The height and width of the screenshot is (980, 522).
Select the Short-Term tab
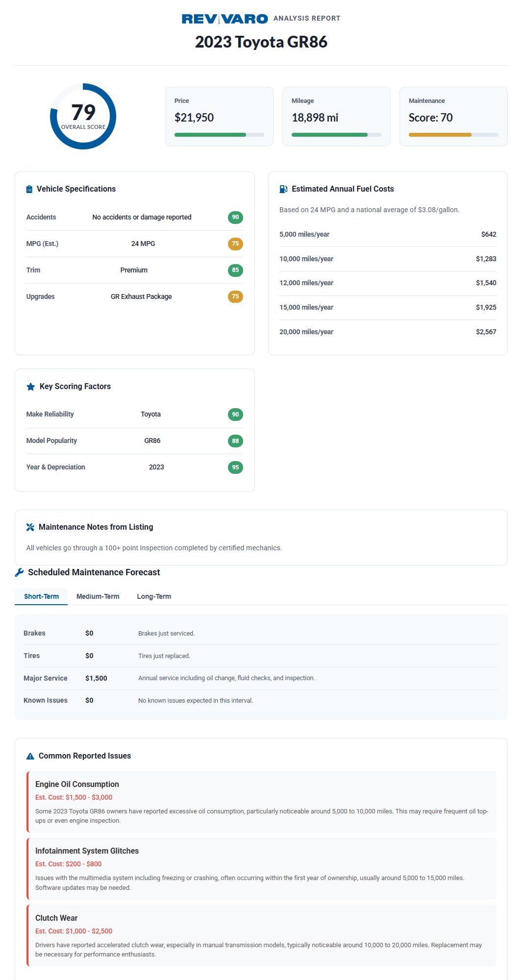tap(41, 596)
